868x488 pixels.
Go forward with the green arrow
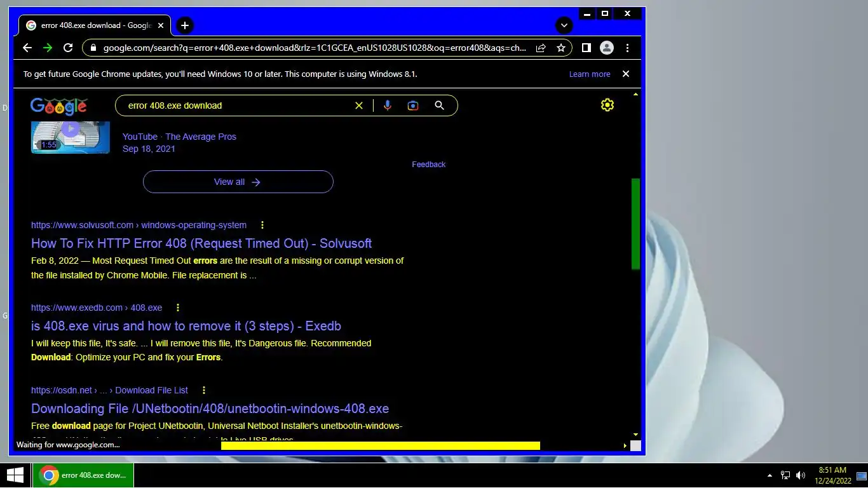click(47, 48)
